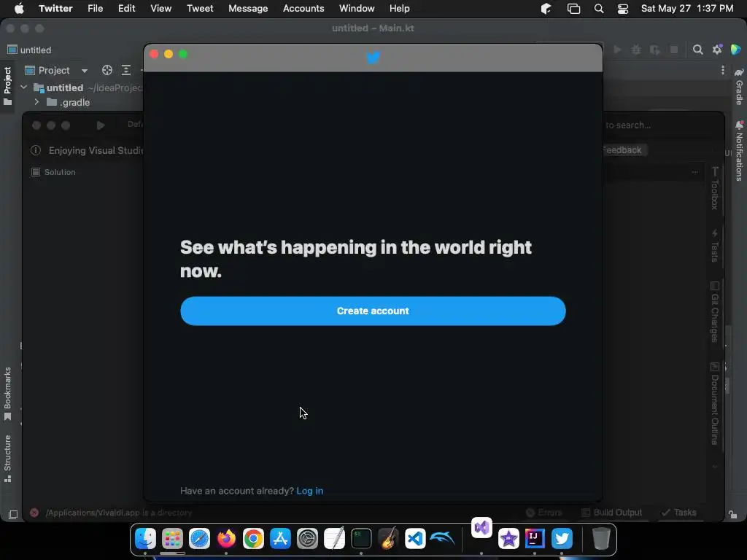Open IntelliJ settings gear icon

(x=717, y=50)
